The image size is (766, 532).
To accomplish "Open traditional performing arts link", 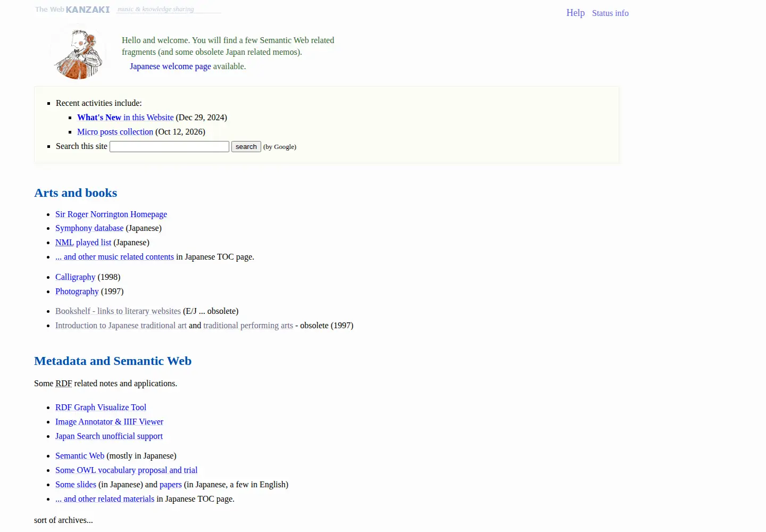I will (248, 326).
